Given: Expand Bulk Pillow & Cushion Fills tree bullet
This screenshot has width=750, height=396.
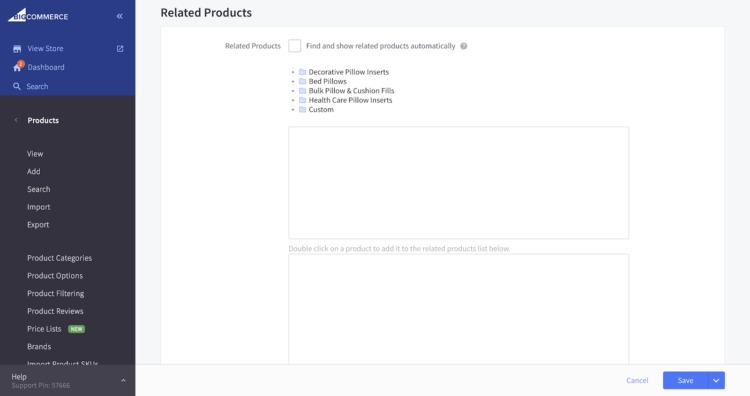Looking at the screenshot, I should point(293,91).
